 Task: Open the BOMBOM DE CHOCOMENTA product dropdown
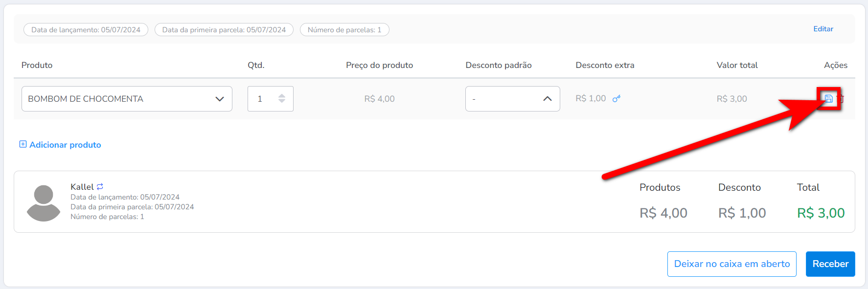(127, 99)
